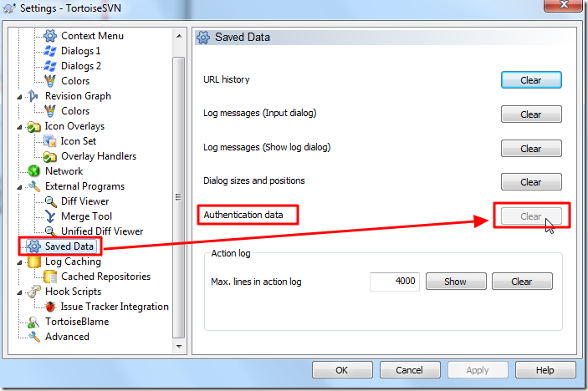This screenshot has height=391, width=588.
Task: Show the action log
Action: (456, 282)
